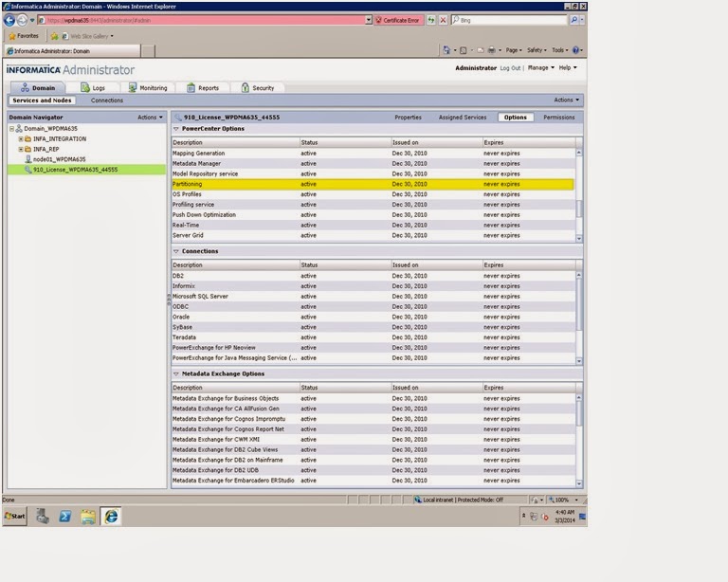Open the Safety menu in IE
Image resolution: width=728 pixels, height=582 pixels.
(x=537, y=50)
